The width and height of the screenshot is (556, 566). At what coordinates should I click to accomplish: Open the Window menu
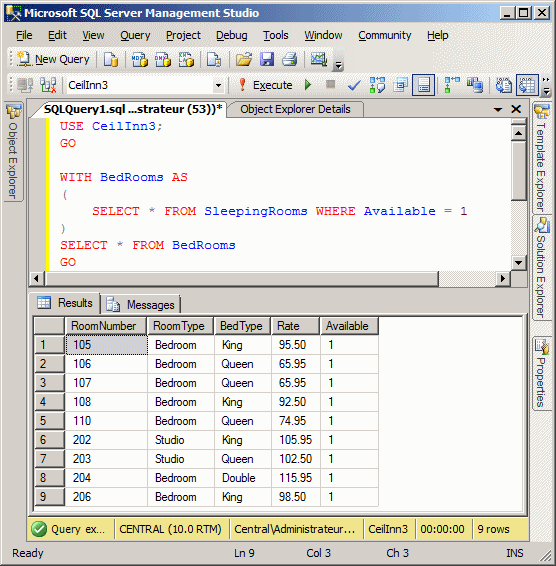(323, 35)
